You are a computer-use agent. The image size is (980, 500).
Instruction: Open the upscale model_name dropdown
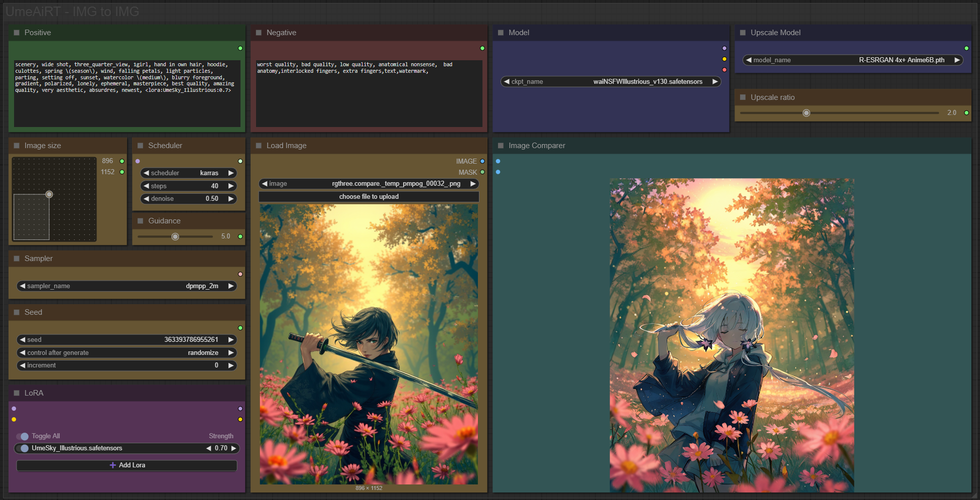(853, 60)
